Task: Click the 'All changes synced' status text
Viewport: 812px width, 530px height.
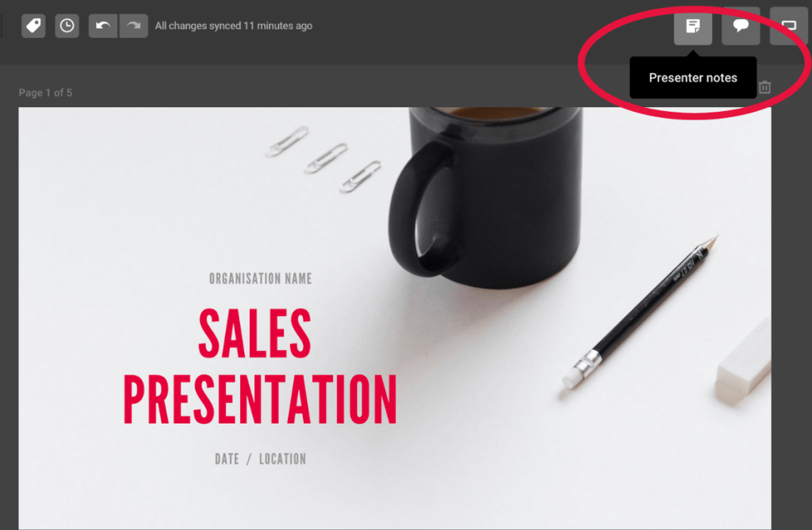Action: (234, 26)
